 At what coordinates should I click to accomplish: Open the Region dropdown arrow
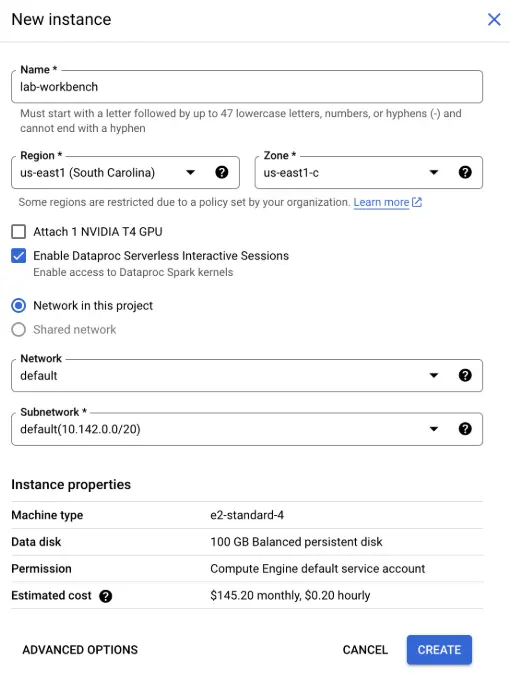pyautogui.click(x=190, y=172)
